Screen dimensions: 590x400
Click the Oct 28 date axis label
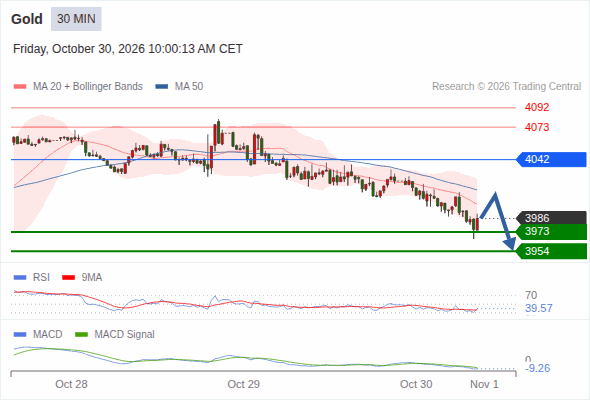click(71, 384)
